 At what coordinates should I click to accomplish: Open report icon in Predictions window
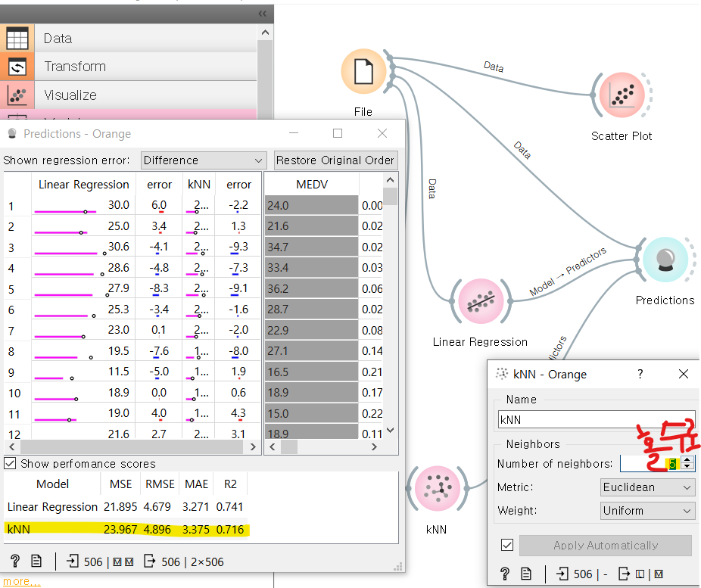(36, 561)
